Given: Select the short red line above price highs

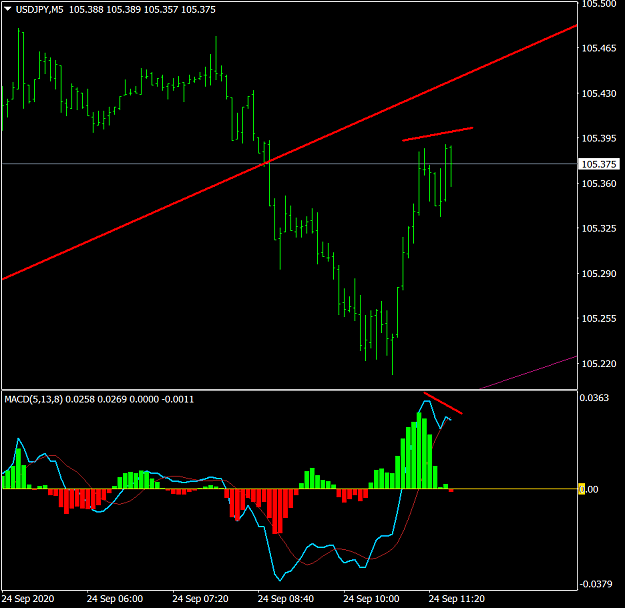Looking at the screenshot, I should pos(438,134).
